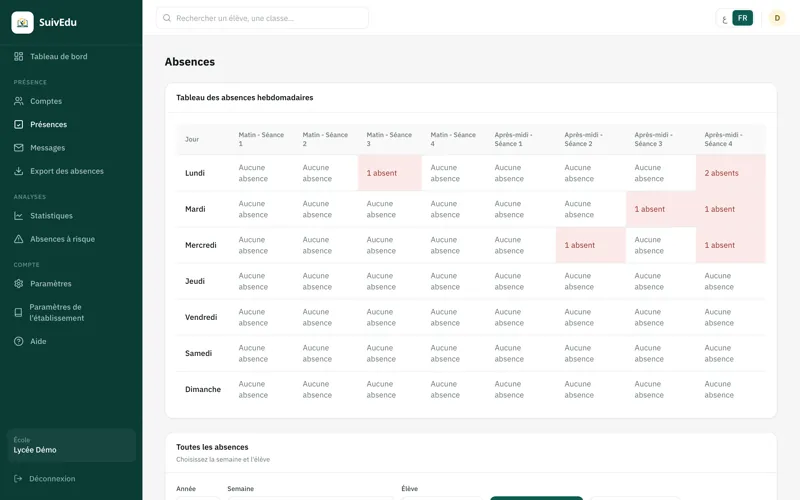Select Mardi Après-midi Séance 3 cell with 1 absent
The height and width of the screenshot is (500, 800).
point(661,209)
